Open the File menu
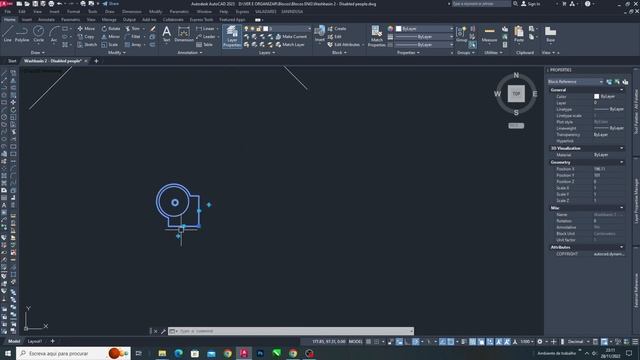The image size is (640, 360). click(x=8, y=11)
